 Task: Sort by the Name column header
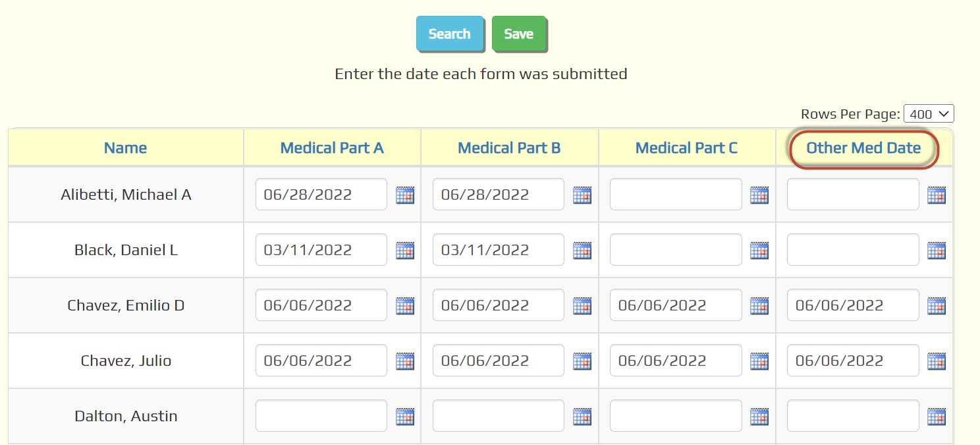(125, 148)
